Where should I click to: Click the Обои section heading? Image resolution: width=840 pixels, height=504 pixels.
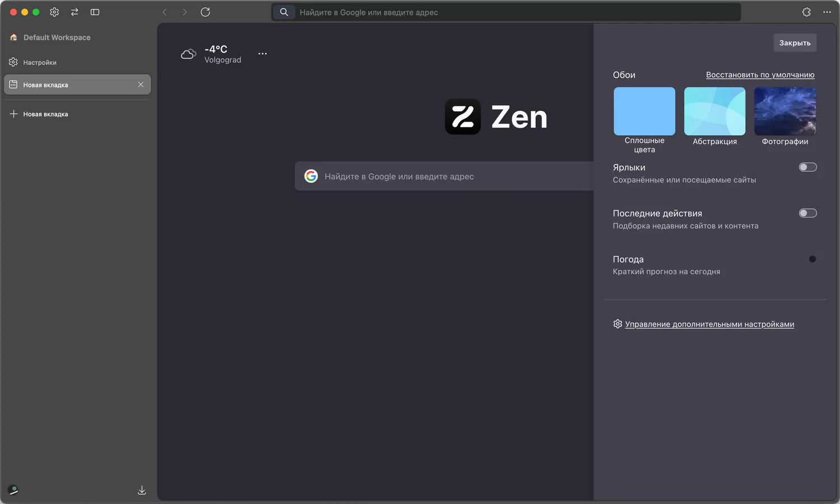[x=624, y=75]
